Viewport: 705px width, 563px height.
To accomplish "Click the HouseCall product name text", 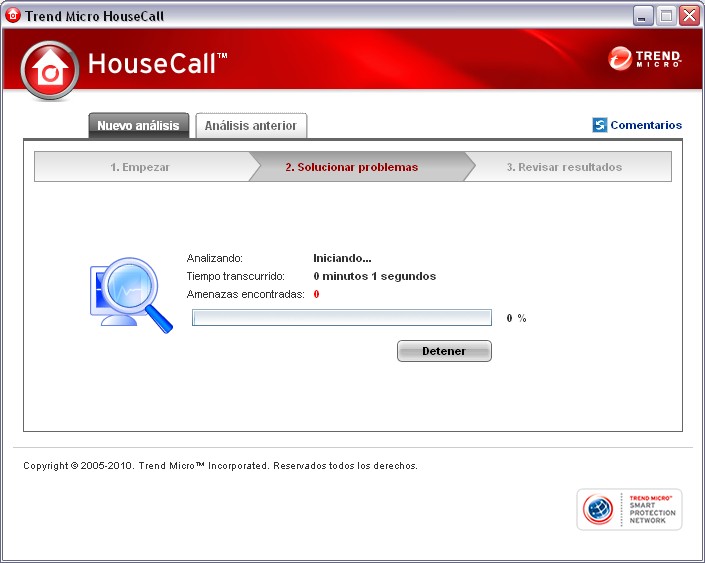I will (x=157, y=63).
